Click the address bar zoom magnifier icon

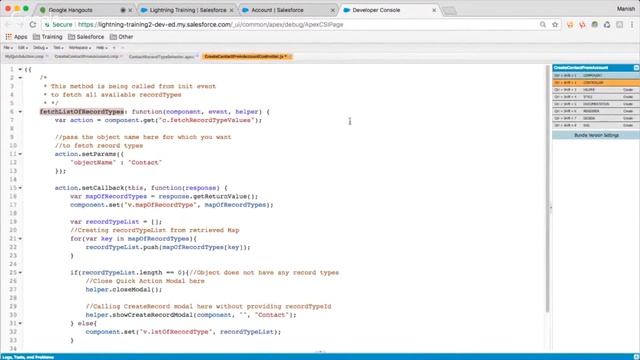(543, 24)
